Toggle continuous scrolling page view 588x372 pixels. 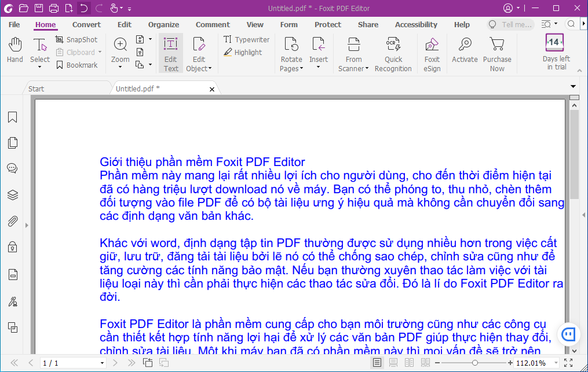[x=393, y=363]
